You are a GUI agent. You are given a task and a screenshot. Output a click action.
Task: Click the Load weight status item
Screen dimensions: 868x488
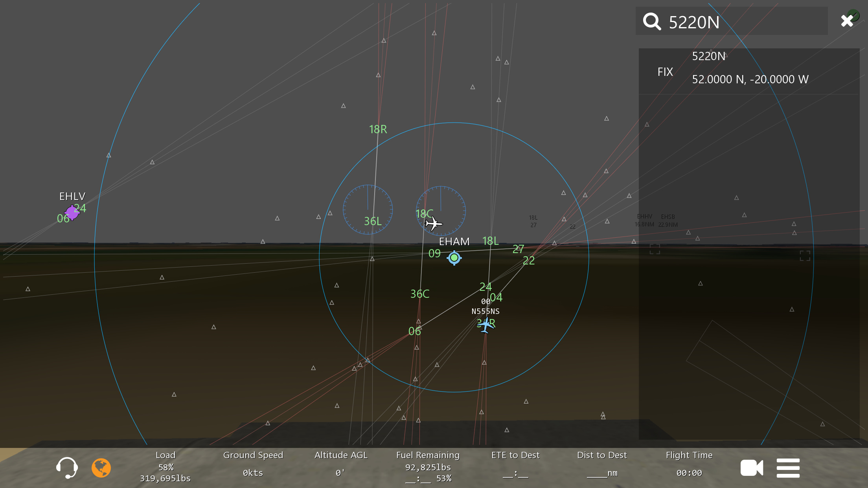click(165, 467)
